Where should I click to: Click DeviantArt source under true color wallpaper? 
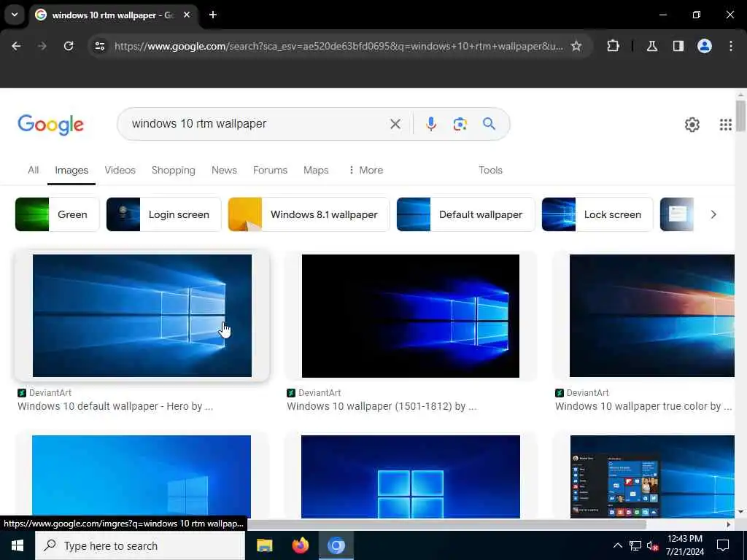pos(582,393)
